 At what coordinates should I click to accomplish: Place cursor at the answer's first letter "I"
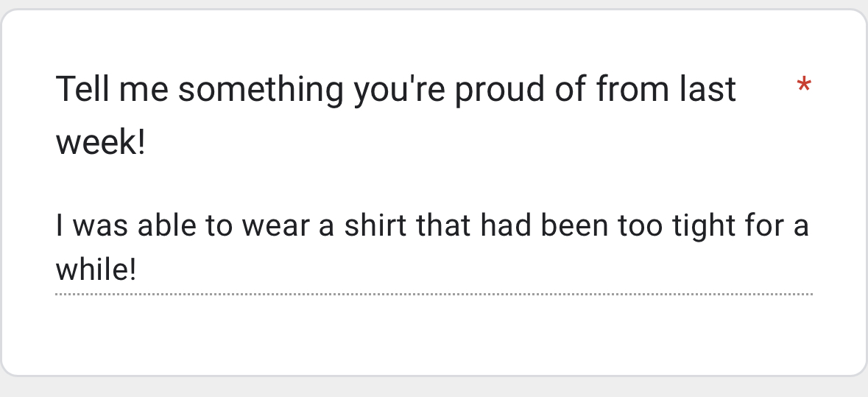pos(60,226)
